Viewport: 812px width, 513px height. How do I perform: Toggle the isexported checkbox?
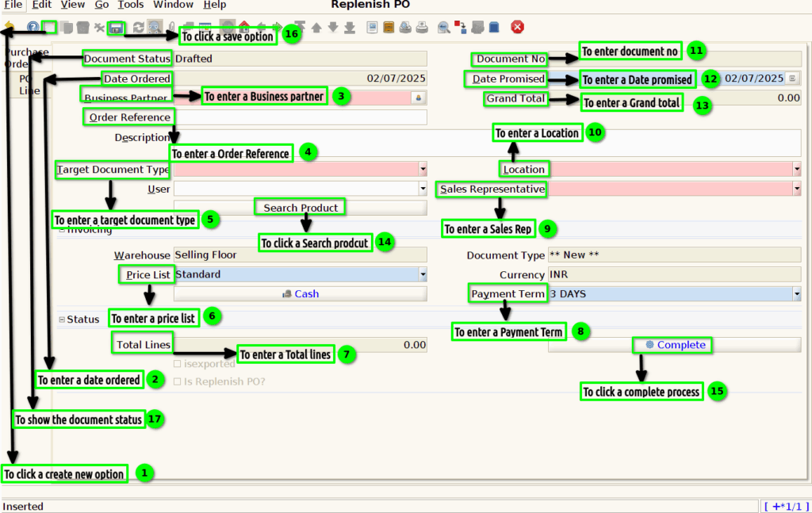coord(177,364)
